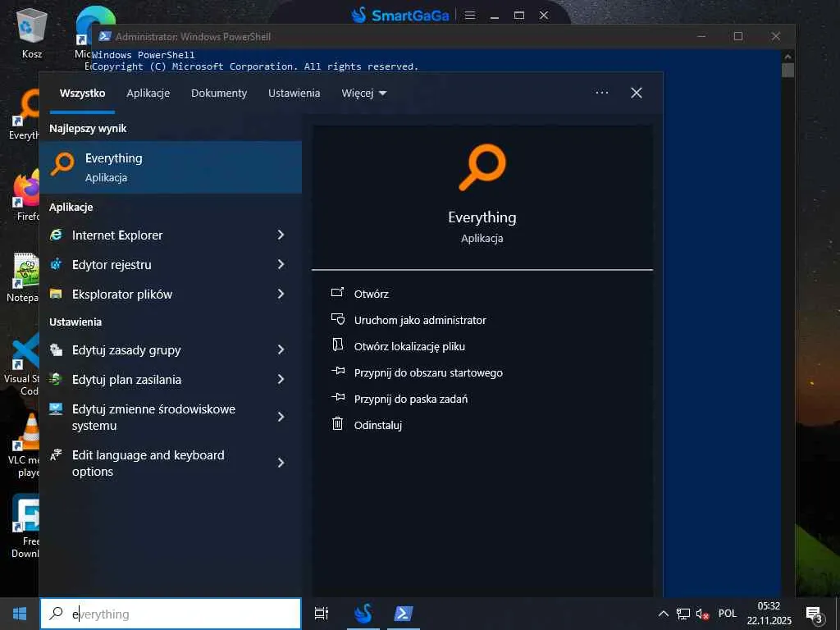Click Otwórz lokalizację pliku icon
The image size is (840, 630).
337,345
